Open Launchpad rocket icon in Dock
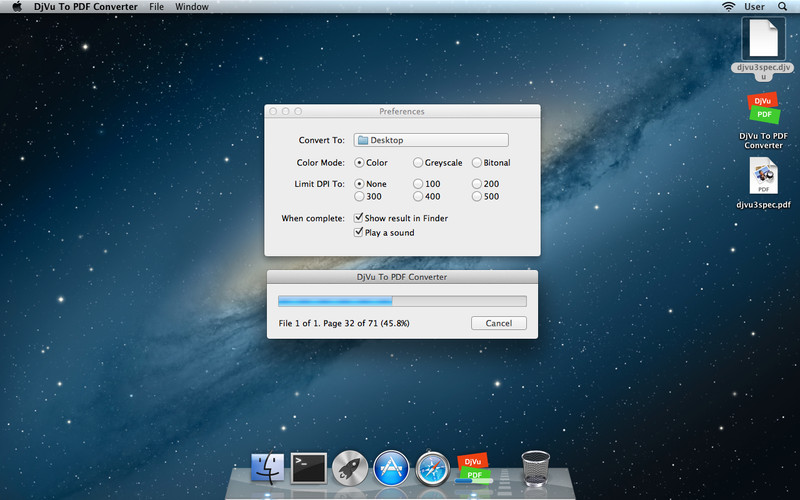800x500 pixels. pyautogui.click(x=350, y=468)
